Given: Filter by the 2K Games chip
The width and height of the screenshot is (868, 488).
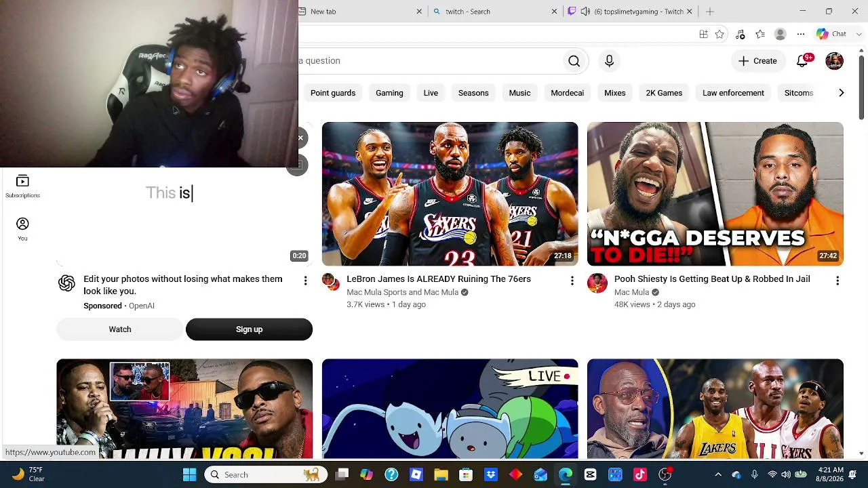Looking at the screenshot, I should tap(664, 93).
